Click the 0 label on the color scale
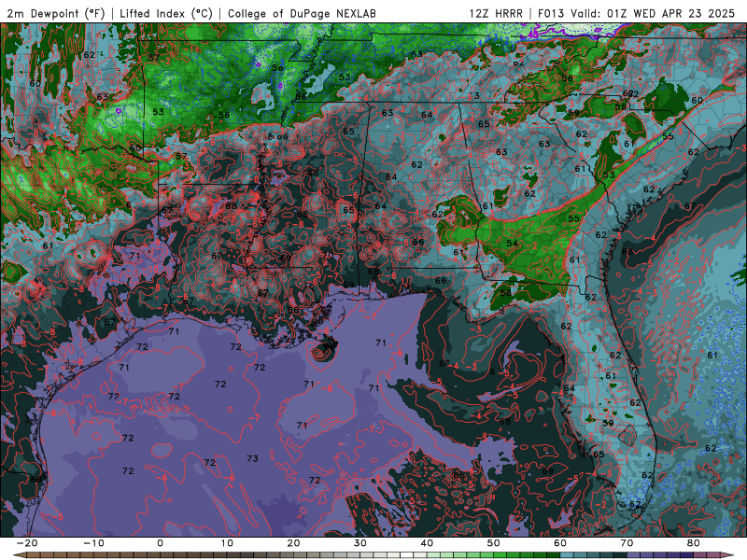Screen dimensions: 747x560 click(160, 543)
